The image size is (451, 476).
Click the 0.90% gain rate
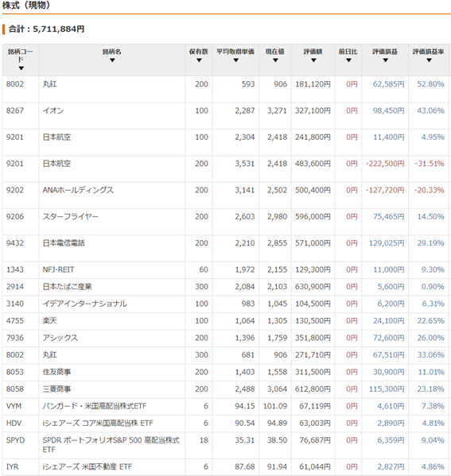coord(433,287)
